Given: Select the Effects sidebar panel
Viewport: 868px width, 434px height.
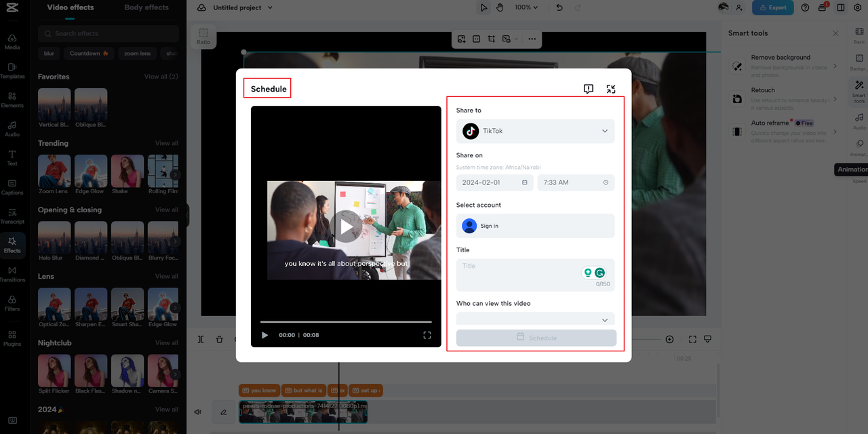Looking at the screenshot, I should (x=12, y=245).
